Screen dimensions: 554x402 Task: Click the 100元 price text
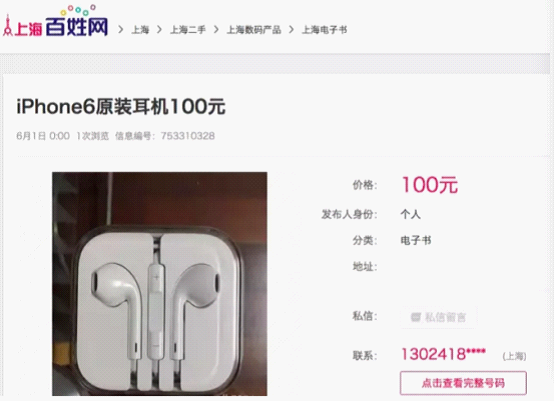pyautogui.click(x=429, y=185)
